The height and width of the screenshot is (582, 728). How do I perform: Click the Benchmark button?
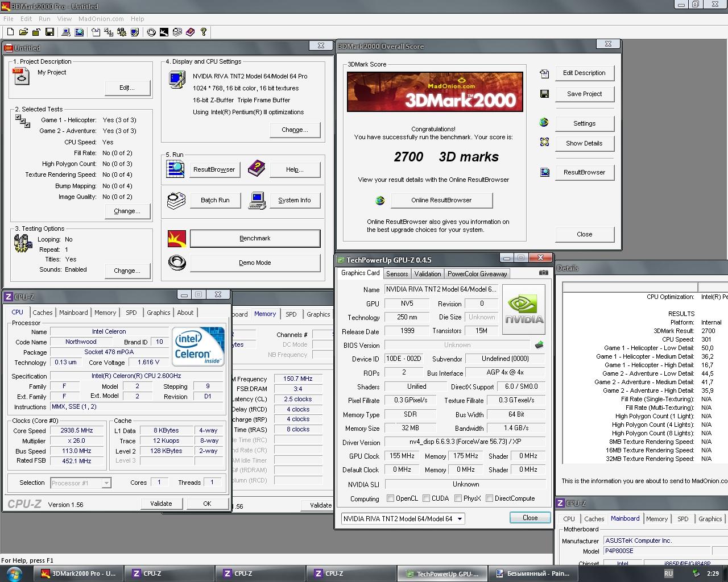255,239
